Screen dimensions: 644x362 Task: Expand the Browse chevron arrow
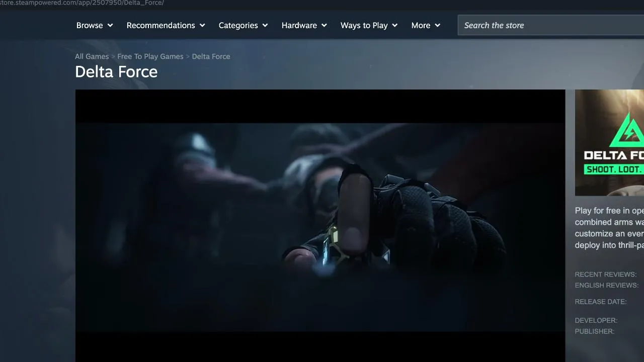pos(110,26)
